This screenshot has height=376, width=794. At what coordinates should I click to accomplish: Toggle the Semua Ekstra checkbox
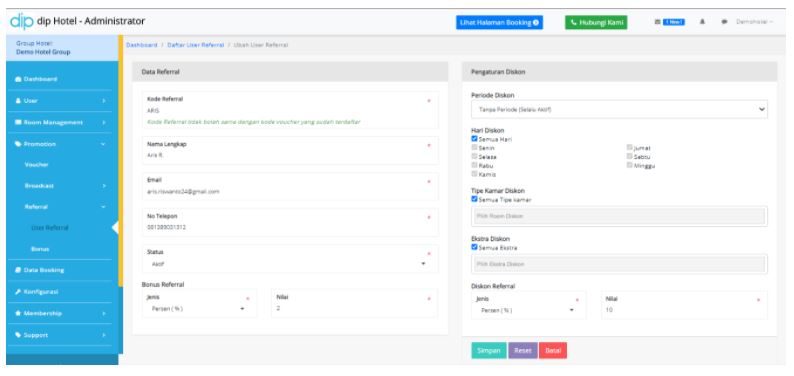point(474,247)
